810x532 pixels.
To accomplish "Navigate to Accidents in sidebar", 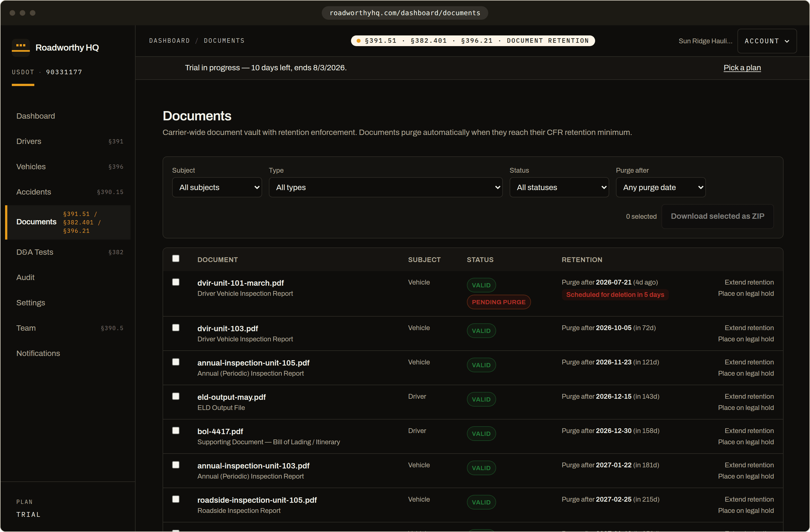I will 68,192.
